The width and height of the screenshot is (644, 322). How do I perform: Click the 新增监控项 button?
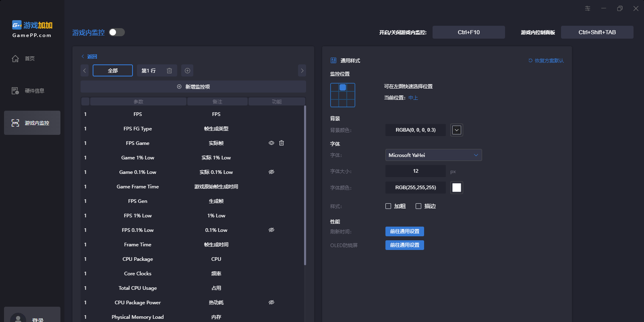pos(193,87)
